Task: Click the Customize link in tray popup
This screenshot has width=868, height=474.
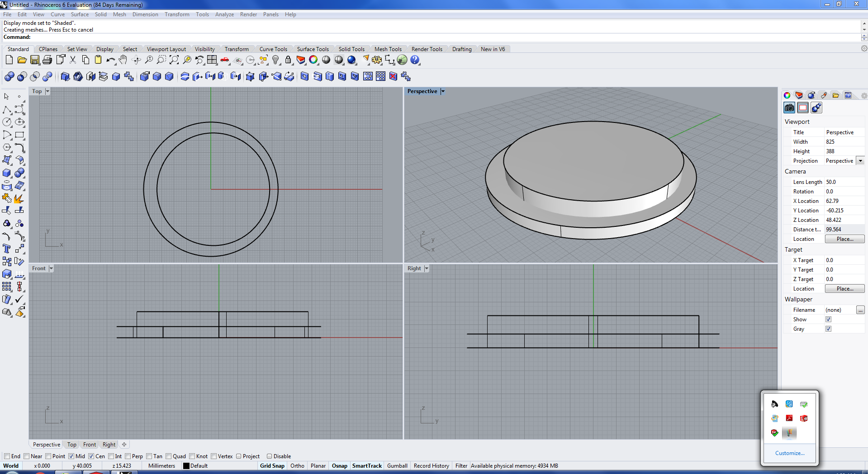Action: pyautogui.click(x=790, y=453)
